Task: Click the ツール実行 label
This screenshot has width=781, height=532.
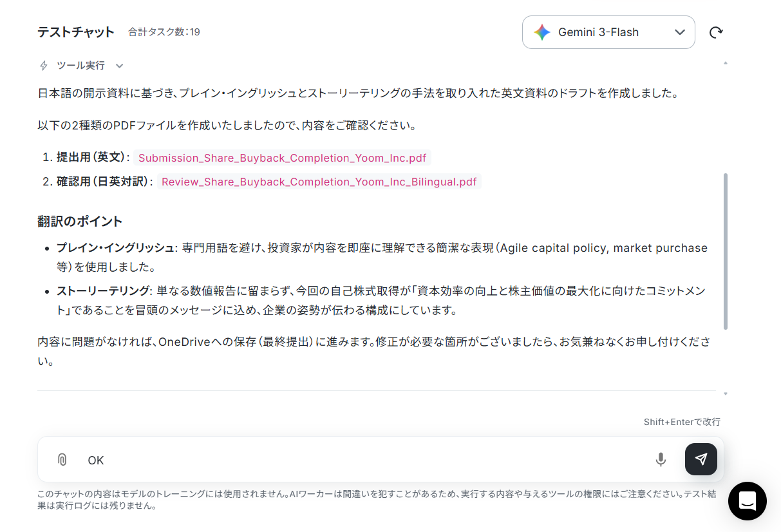Action: tap(81, 65)
